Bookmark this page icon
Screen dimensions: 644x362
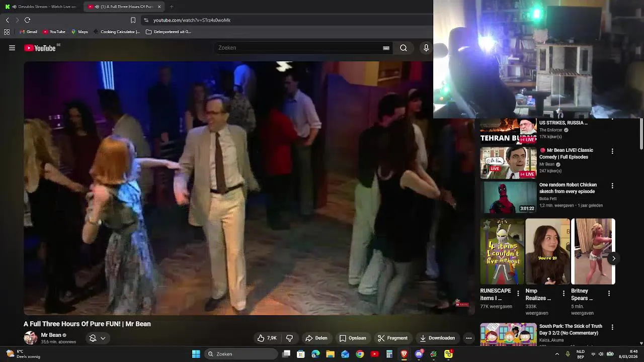[133, 20]
